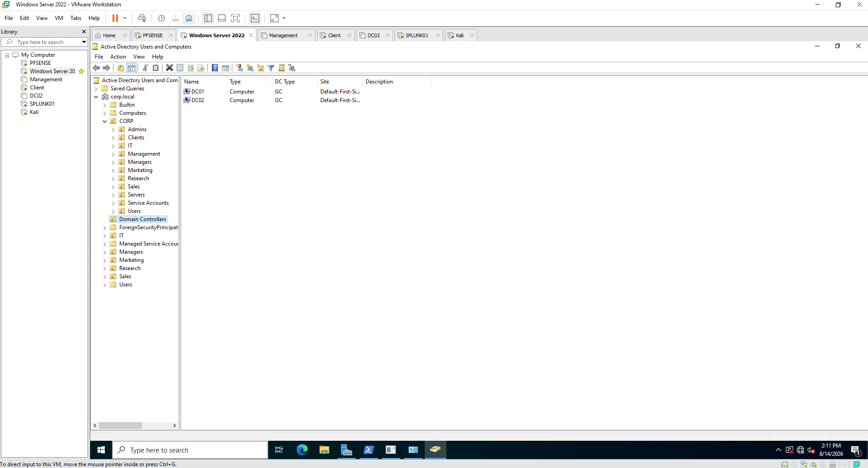Switch to the Kali tab
Image resolution: width=868 pixels, height=468 pixels.
pyautogui.click(x=460, y=35)
